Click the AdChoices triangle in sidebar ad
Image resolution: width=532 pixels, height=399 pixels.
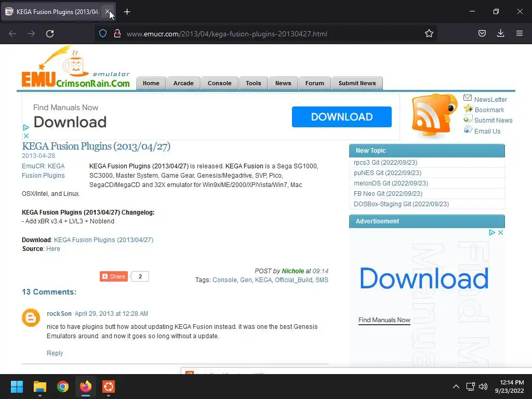pos(492,232)
